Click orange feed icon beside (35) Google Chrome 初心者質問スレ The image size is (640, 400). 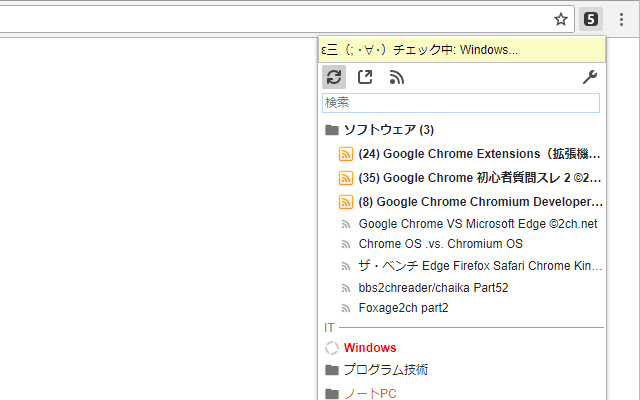click(346, 178)
